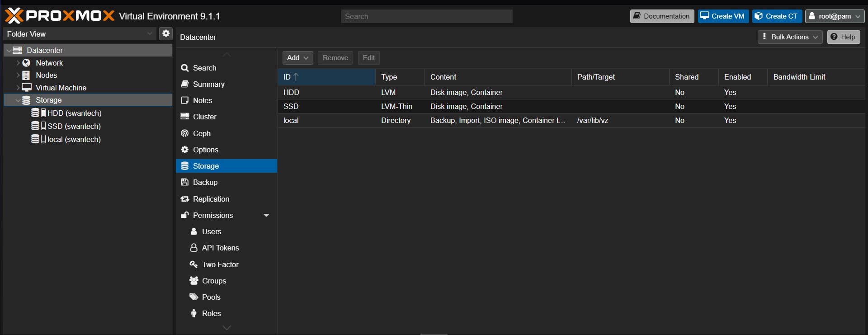Image resolution: width=868 pixels, height=335 pixels.
Task: Click the Cluster server icon
Action: [184, 117]
